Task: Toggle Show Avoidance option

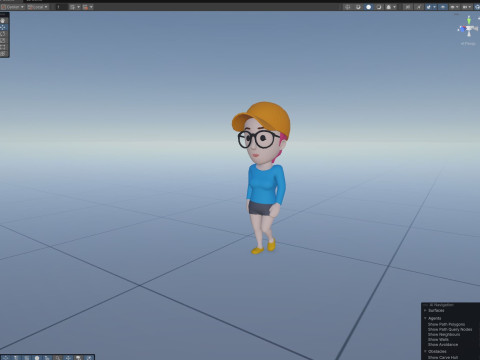Action: click(443, 344)
